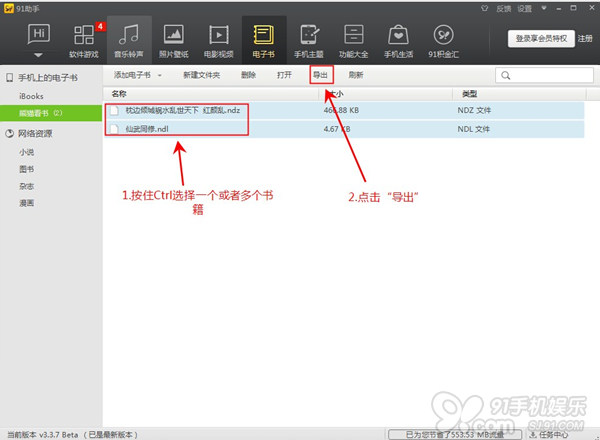
Task: Click the red badge showing 4
Action: click(100, 26)
